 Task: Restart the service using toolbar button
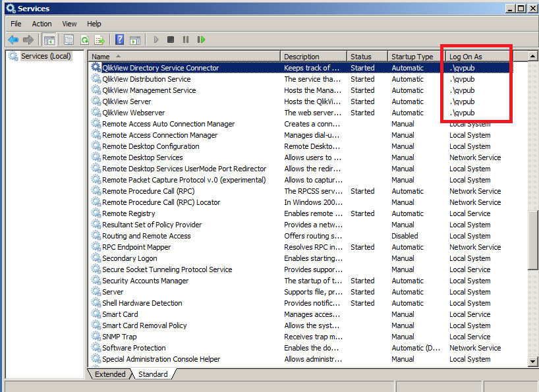tap(201, 40)
